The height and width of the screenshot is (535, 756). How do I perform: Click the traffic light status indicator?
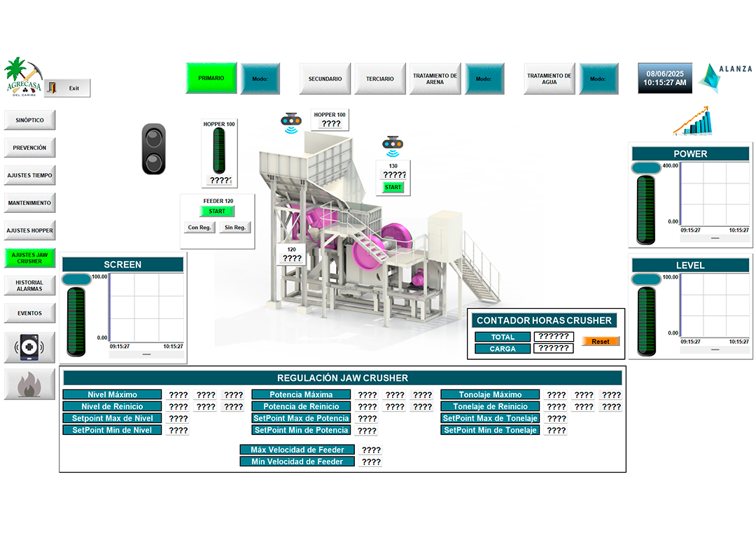[154, 149]
